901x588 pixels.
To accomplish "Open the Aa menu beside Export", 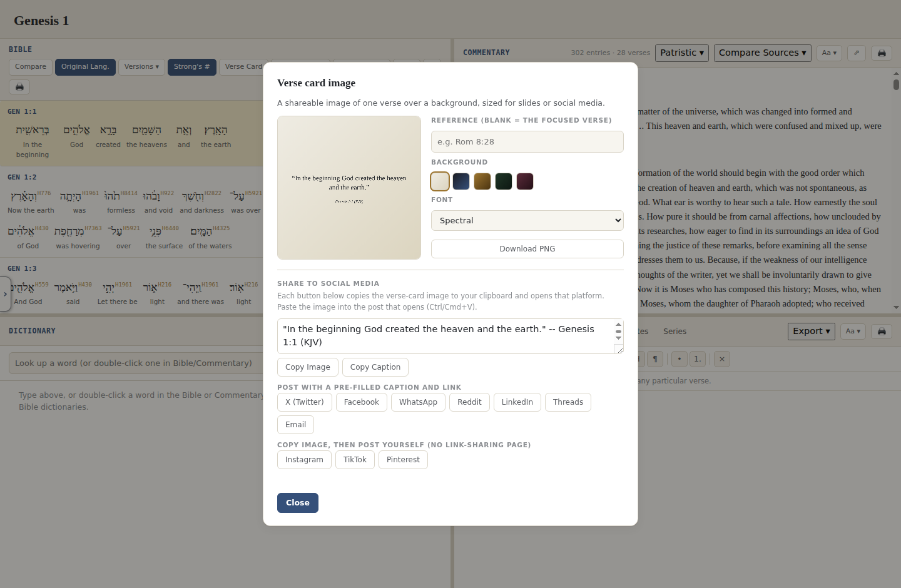I will pyautogui.click(x=853, y=331).
